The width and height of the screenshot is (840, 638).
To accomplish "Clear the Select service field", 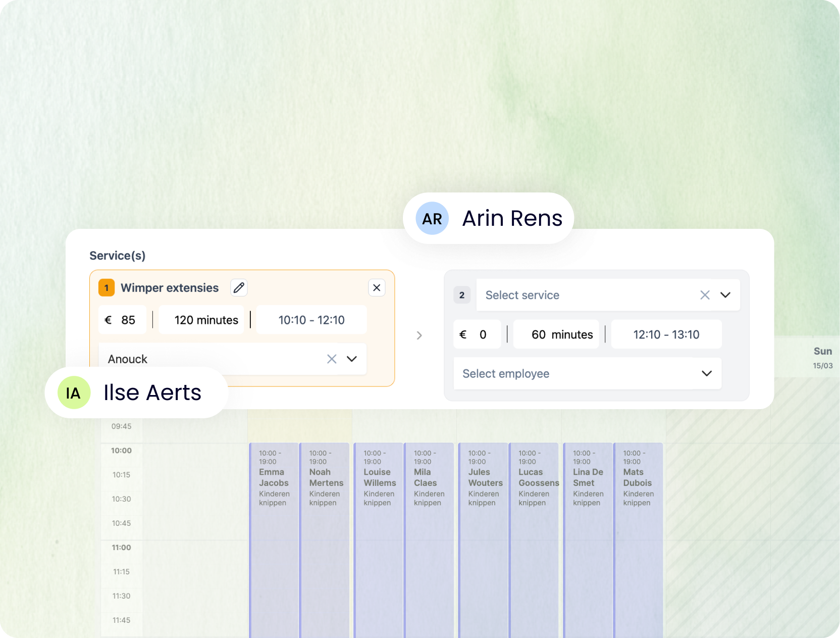I will (x=705, y=295).
